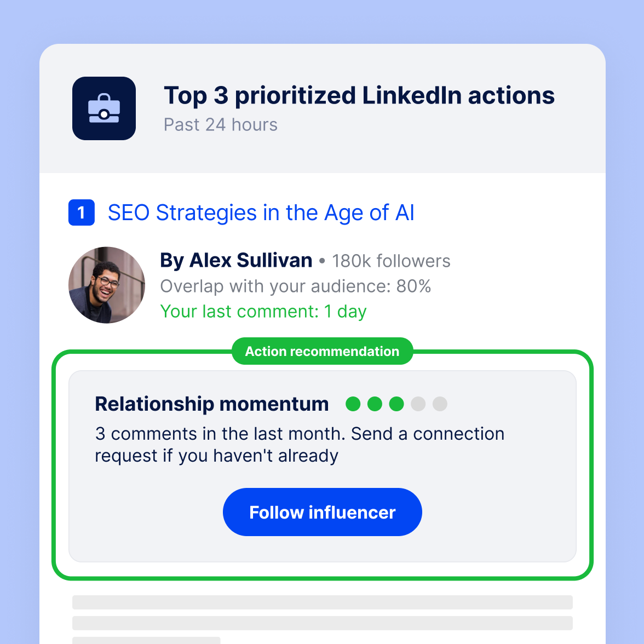Click the Top 3 prioritized LinkedIn actions title
644x644 pixels.
pos(359,96)
